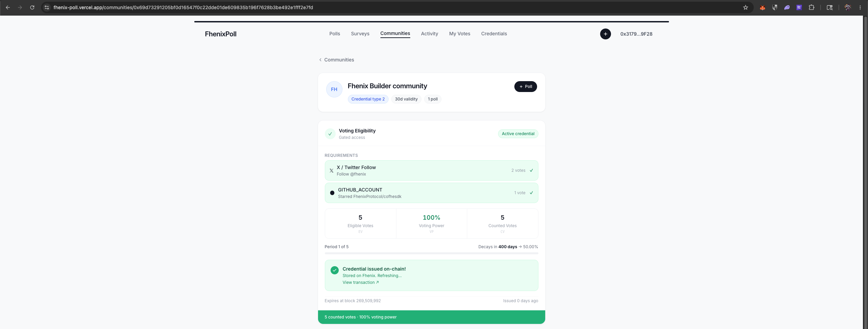
Task: Click Expires at block 269,509,992 text
Action: 353,301
